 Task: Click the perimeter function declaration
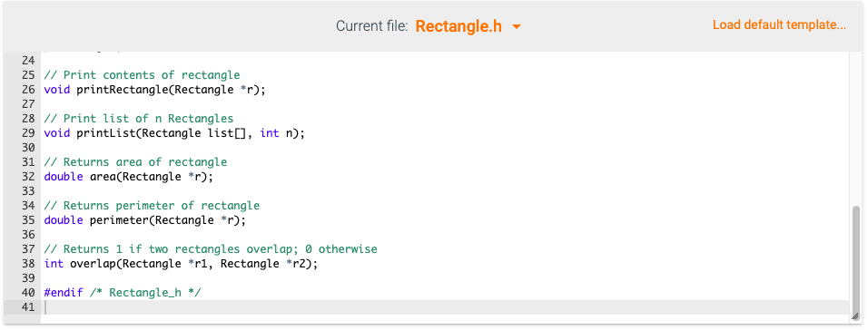pos(144,220)
